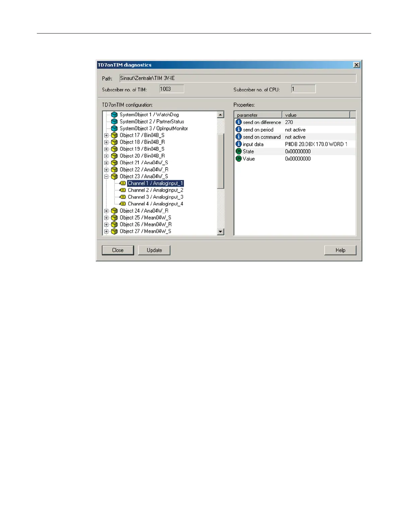Screen dimensions: 399x532
Task: Click the Path input field
Action: [238, 78]
